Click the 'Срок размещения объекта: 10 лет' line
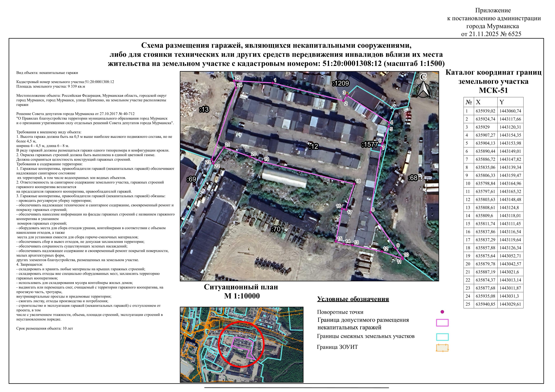The height and width of the screenshot is (392, 555). (x=44, y=328)
